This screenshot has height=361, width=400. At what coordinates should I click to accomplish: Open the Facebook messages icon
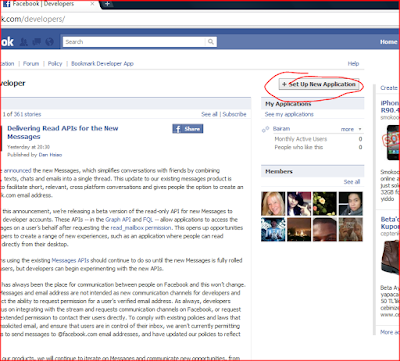pos(36,42)
